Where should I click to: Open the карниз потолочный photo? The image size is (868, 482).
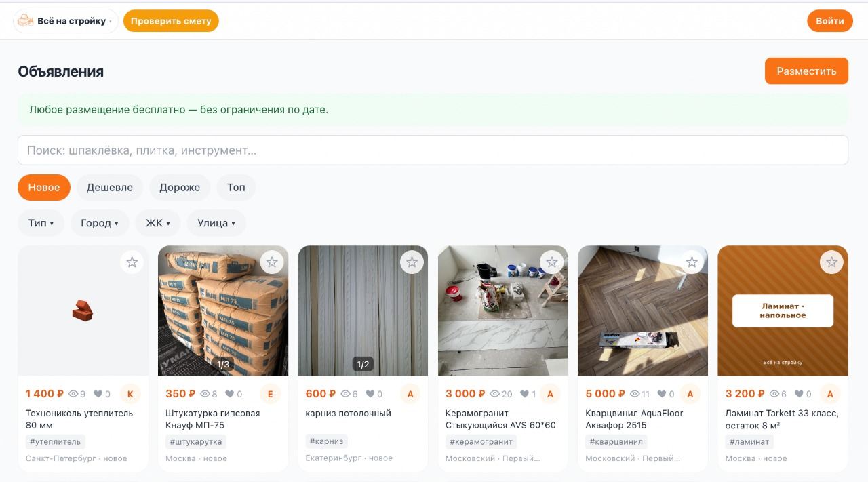click(x=363, y=310)
